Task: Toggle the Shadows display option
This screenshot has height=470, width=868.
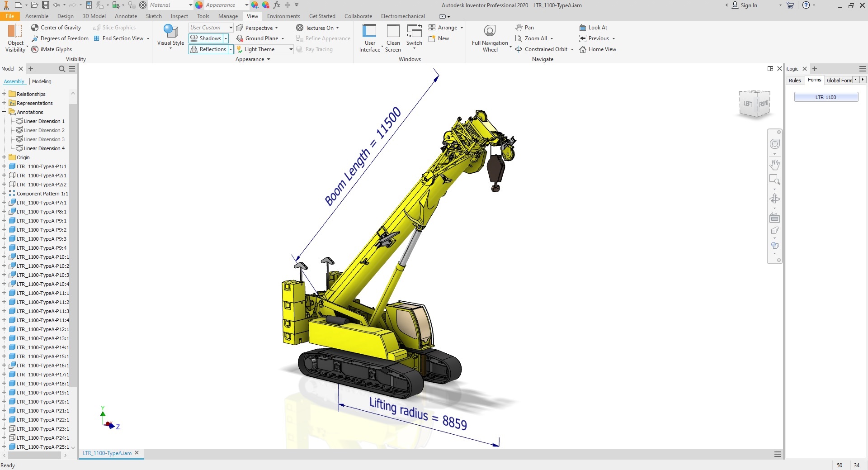Action: [206, 38]
